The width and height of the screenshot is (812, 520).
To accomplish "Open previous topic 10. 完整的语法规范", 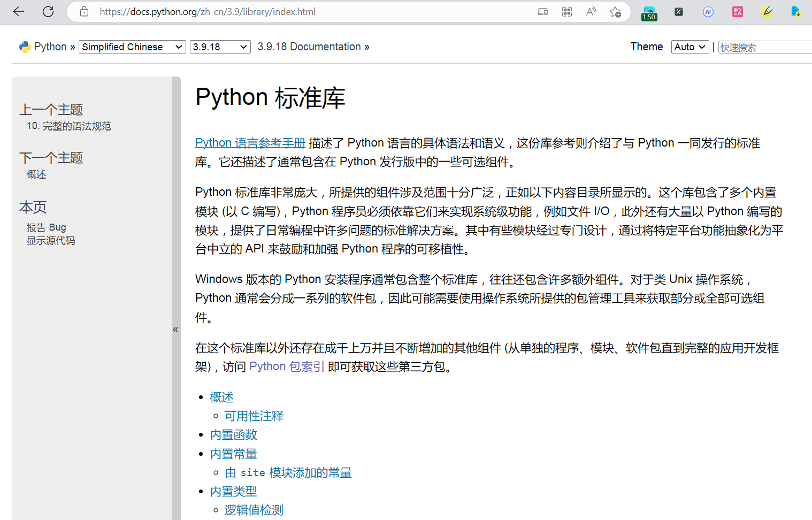I will tap(69, 126).
